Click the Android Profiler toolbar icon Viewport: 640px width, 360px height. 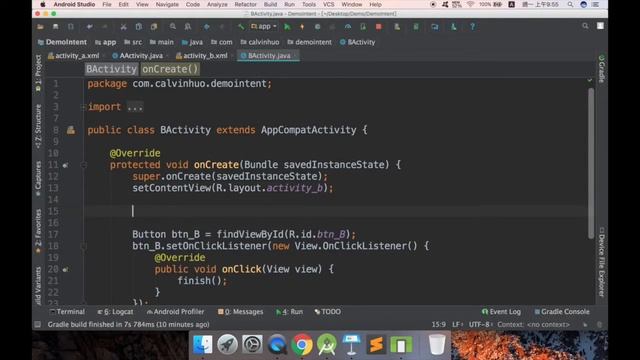[x=348, y=27]
